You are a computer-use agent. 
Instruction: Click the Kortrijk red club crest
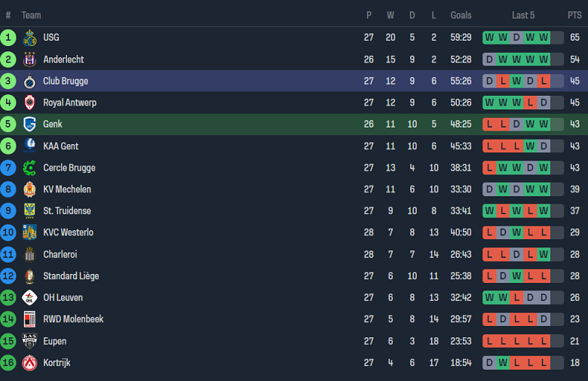[30, 363]
